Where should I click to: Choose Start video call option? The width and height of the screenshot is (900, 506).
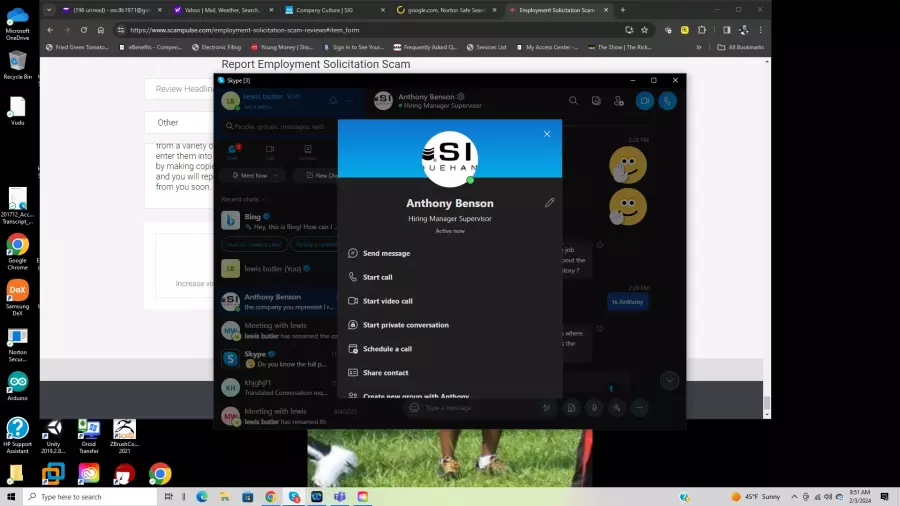click(387, 301)
